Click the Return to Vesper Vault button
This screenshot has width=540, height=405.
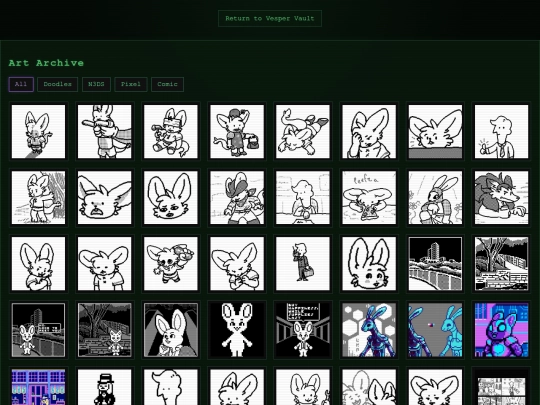[x=270, y=19]
